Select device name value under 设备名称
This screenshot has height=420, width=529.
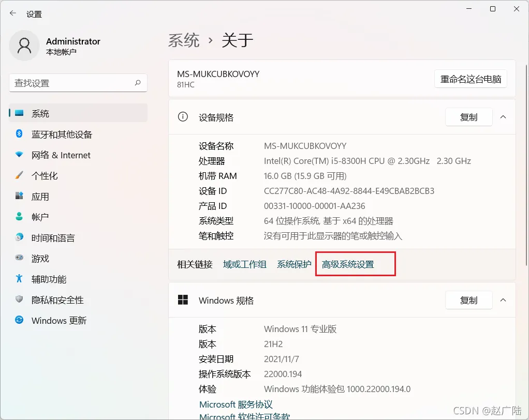(x=305, y=146)
